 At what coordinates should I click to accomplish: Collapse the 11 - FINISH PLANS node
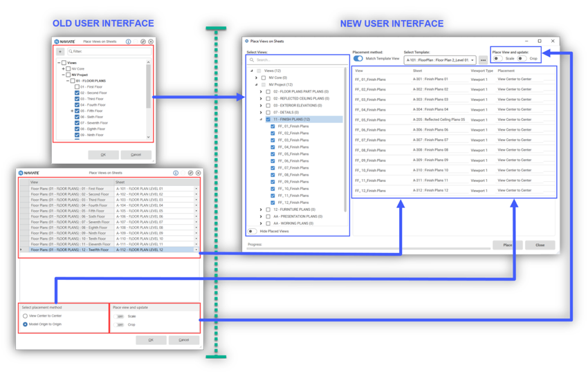click(x=261, y=119)
